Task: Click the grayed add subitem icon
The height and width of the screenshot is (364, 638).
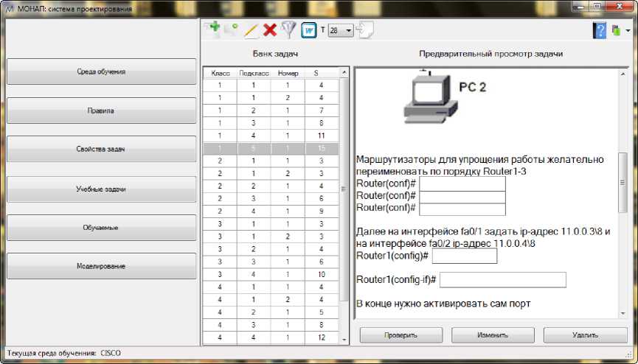Action: pos(232,30)
